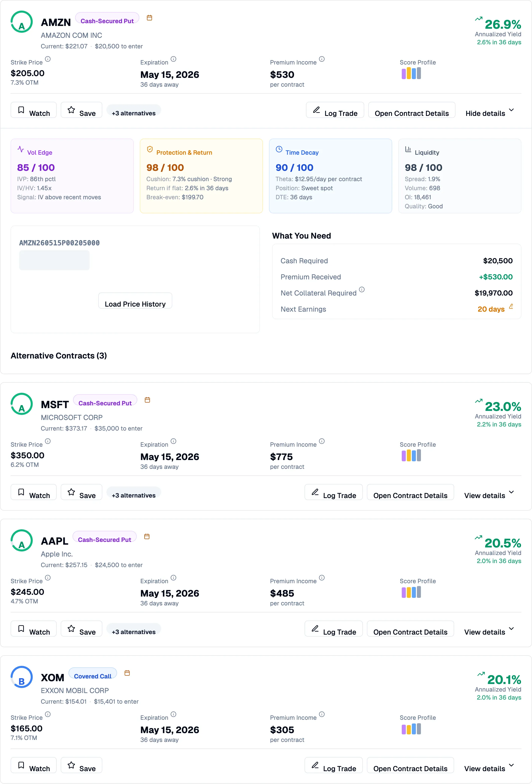Collapse AMZN with Hide details

click(x=490, y=110)
